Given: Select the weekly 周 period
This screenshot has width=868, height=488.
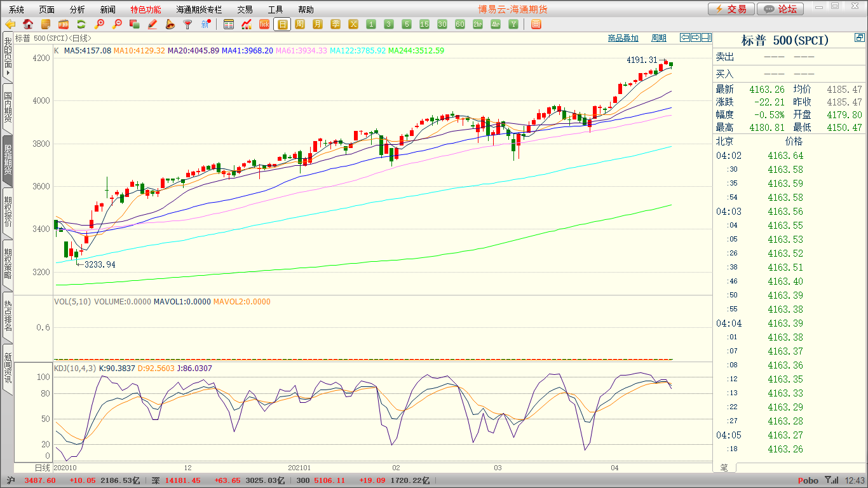Looking at the screenshot, I should [300, 24].
